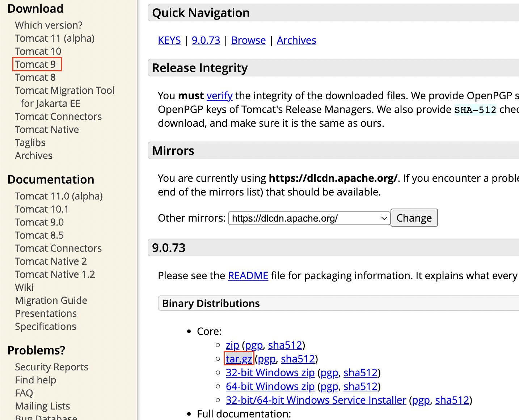Open sha512 for Windows Service Installer
The image size is (519, 420).
[x=452, y=400]
